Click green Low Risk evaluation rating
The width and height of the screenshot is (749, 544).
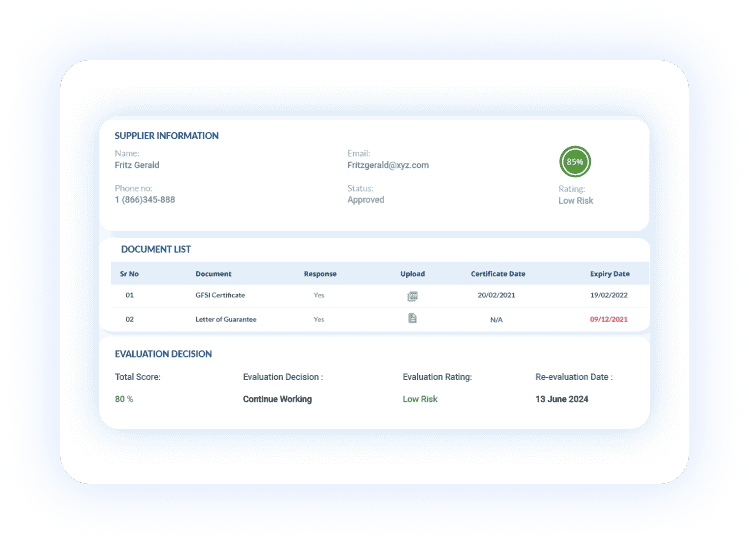pos(420,399)
